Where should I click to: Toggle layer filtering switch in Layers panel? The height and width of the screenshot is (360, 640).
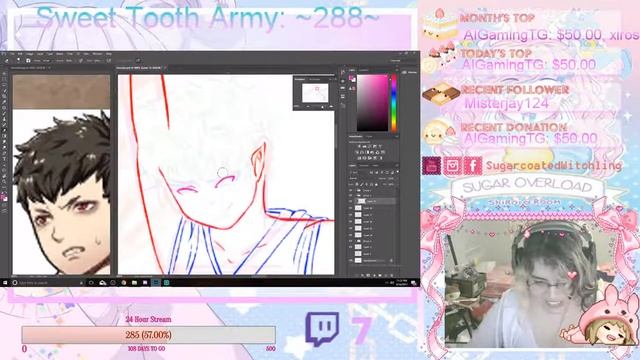398,171
